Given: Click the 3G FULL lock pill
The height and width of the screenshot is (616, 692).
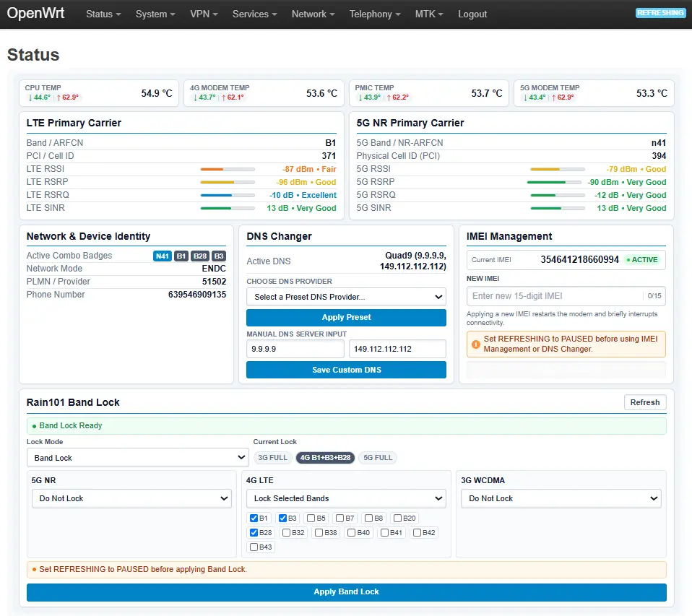Looking at the screenshot, I should pos(272,458).
